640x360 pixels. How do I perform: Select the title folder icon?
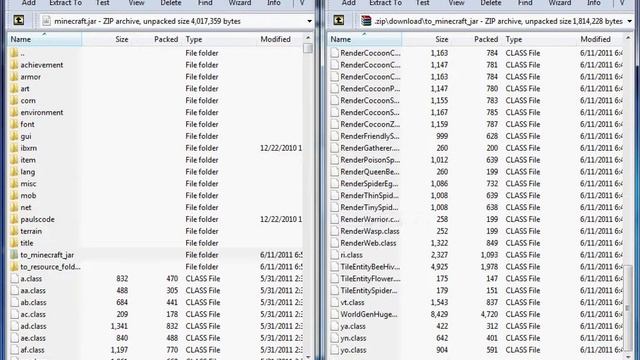pos(14,243)
